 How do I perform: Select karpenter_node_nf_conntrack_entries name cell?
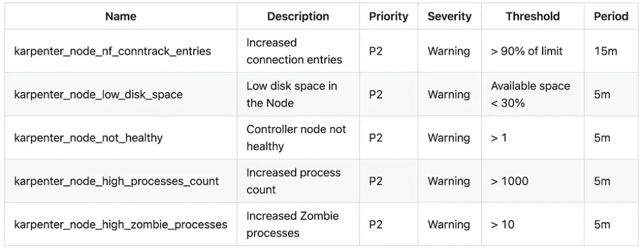[113, 51]
